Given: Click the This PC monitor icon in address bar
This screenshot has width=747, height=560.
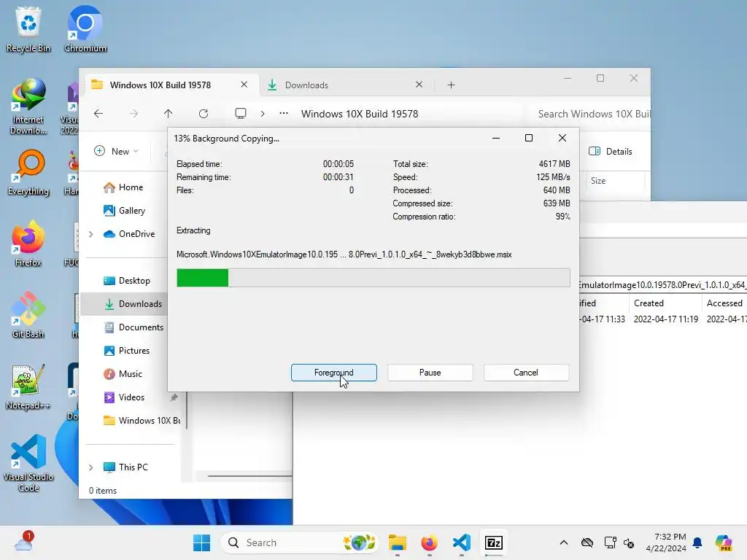Looking at the screenshot, I should coord(241,113).
